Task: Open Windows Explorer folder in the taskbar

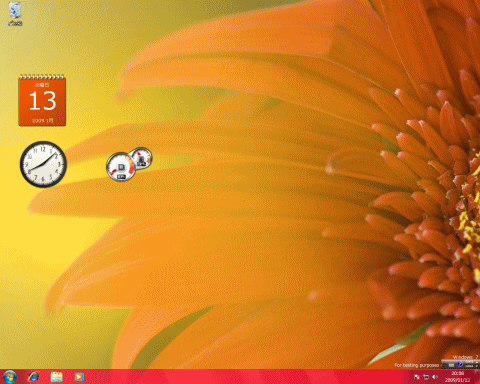Action: 56,377
